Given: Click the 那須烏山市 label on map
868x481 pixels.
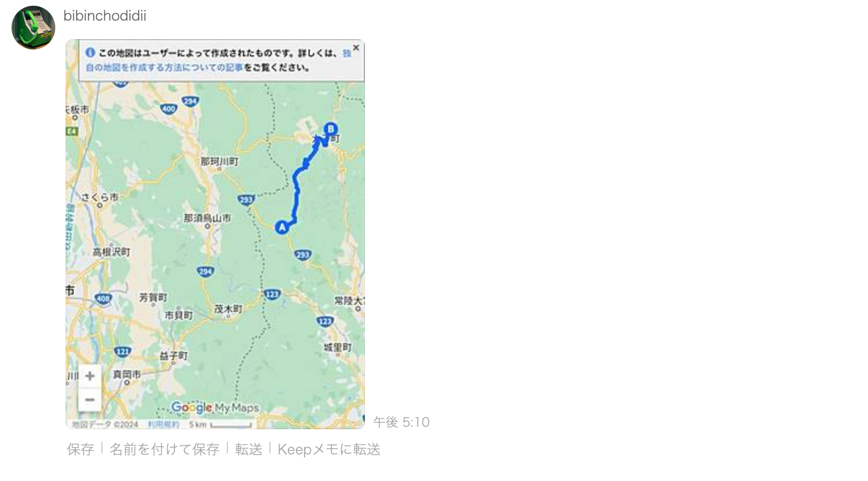Looking at the screenshot, I should coord(207,218).
